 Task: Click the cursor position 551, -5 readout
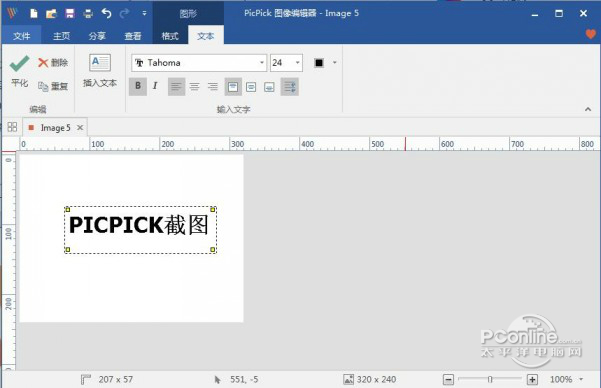pos(244,380)
